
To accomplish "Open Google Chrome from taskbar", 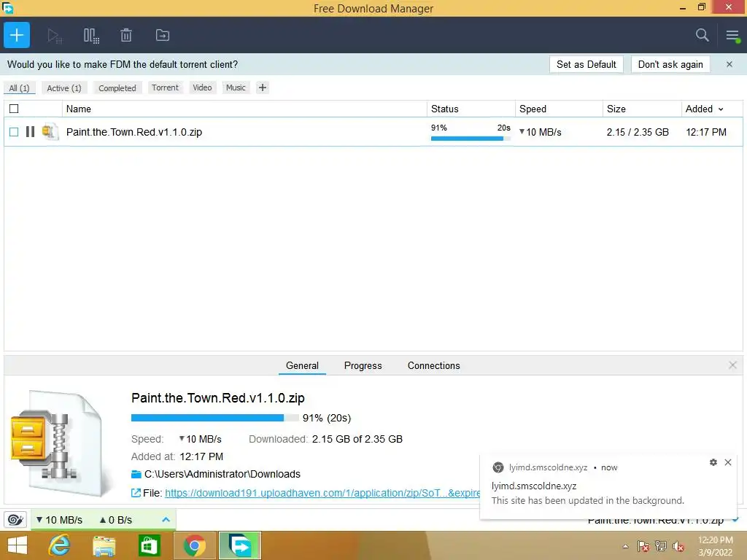I will (x=194, y=545).
